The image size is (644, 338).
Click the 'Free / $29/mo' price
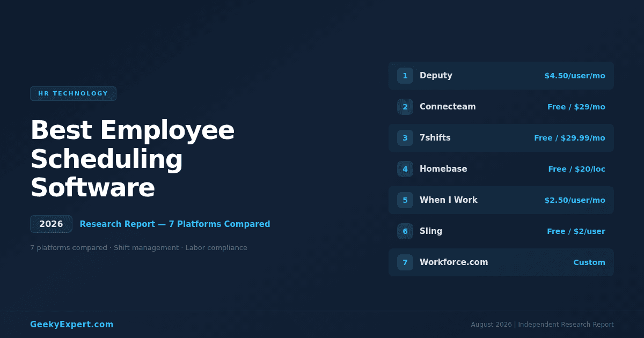576,107
